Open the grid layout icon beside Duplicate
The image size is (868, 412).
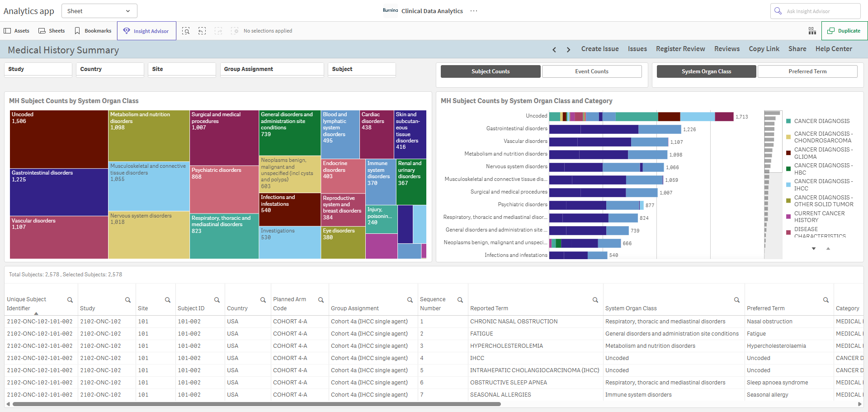click(812, 31)
